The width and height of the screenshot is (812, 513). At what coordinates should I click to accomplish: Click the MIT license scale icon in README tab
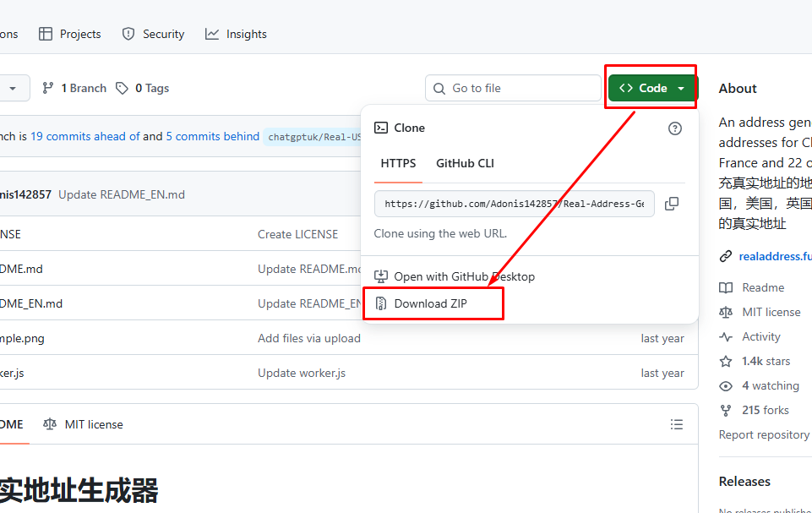pos(50,424)
